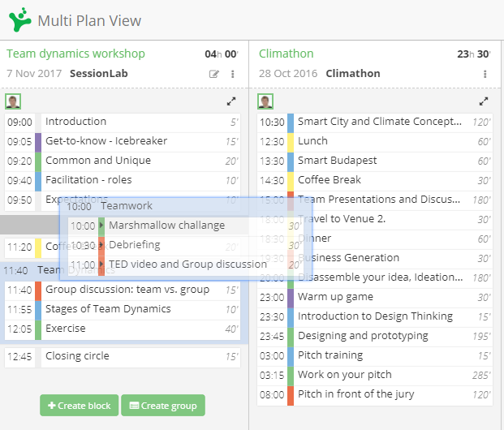Click the user avatar in Climathon column
The width and height of the screenshot is (504, 430).
click(x=265, y=101)
